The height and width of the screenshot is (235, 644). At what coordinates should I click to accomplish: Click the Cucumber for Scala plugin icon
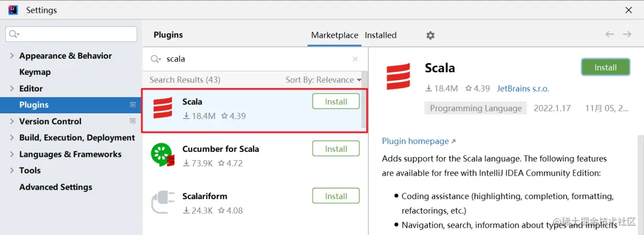coord(163,155)
